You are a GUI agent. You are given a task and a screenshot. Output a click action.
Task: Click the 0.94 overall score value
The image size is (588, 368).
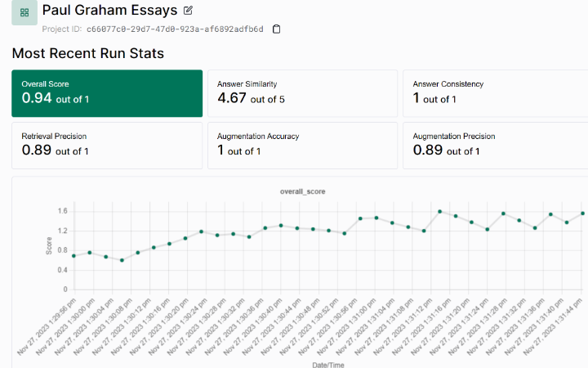[x=37, y=98]
